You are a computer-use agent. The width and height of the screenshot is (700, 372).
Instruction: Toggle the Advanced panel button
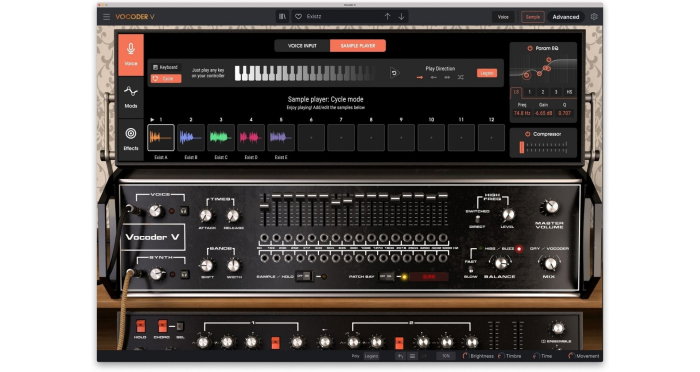click(x=566, y=17)
